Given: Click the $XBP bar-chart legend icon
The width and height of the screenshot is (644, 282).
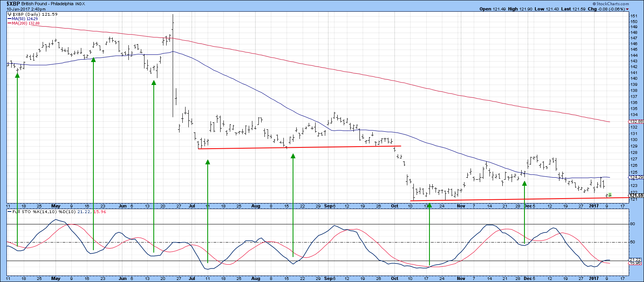Looking at the screenshot, I should [x=10, y=14].
